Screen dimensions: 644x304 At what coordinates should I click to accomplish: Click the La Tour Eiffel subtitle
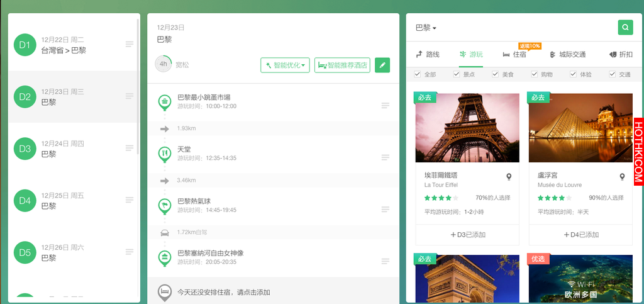tap(441, 185)
